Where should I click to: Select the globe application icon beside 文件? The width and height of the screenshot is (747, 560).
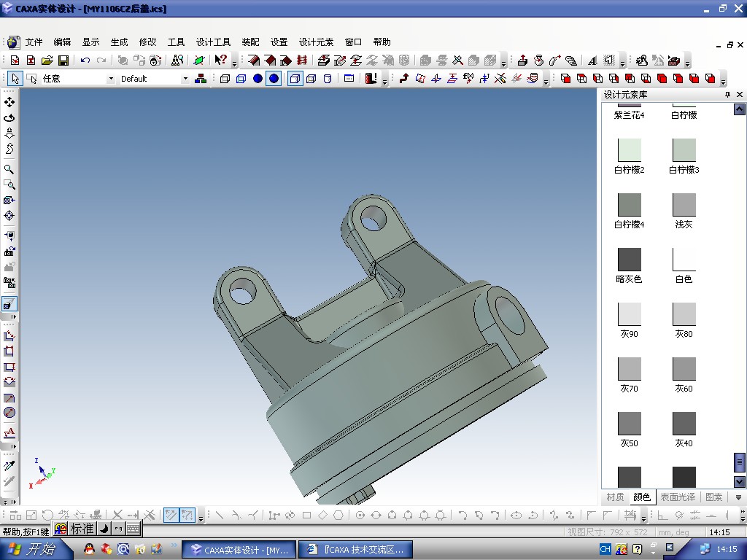(13, 42)
